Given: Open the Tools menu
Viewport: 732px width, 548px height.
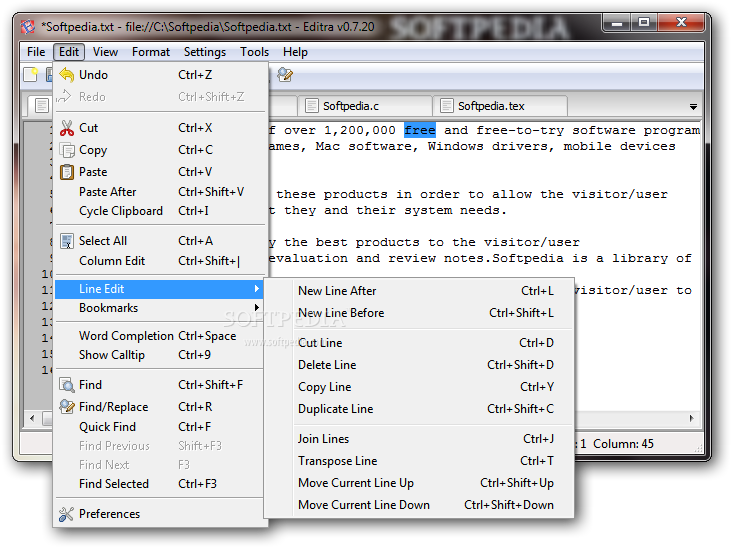Looking at the screenshot, I should [x=254, y=52].
